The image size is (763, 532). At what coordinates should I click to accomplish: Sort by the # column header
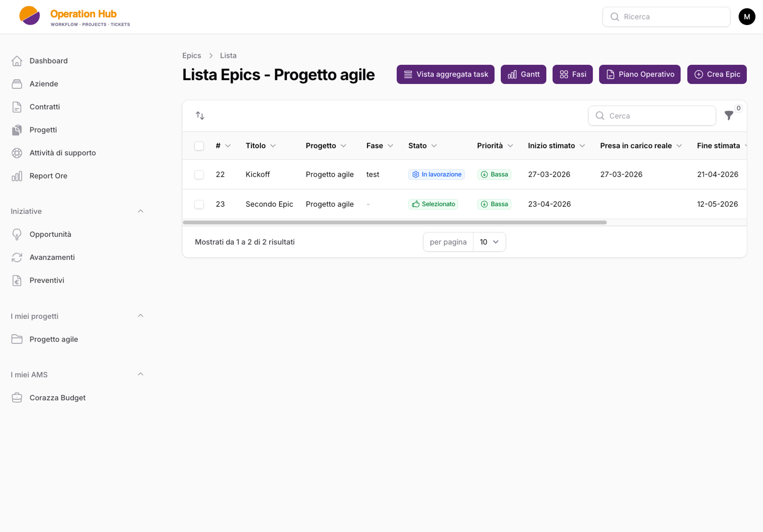point(223,146)
